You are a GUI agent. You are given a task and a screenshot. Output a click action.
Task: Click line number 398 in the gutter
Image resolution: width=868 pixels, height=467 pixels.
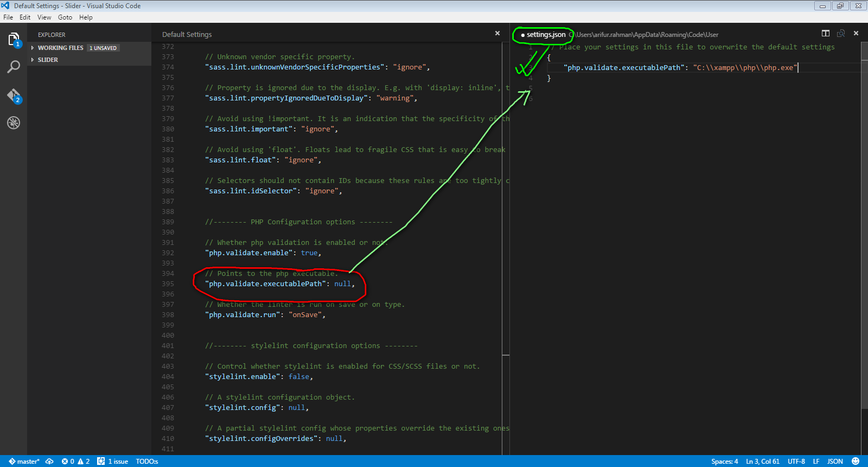(x=168, y=315)
